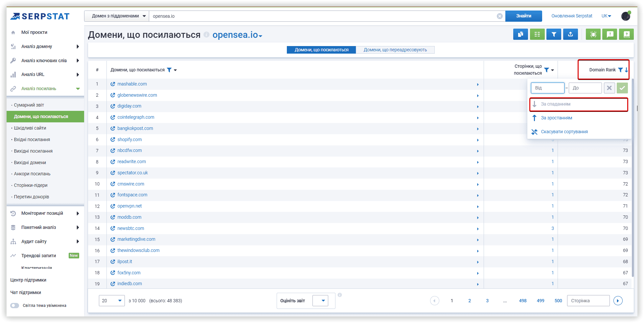Open external link icon for shopify.com

pyautogui.click(x=113, y=140)
